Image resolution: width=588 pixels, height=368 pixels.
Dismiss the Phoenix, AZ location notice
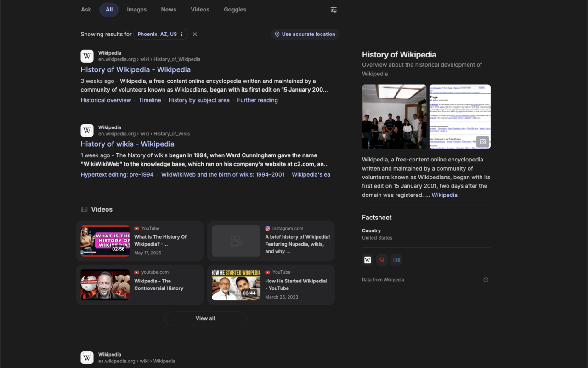click(x=195, y=34)
